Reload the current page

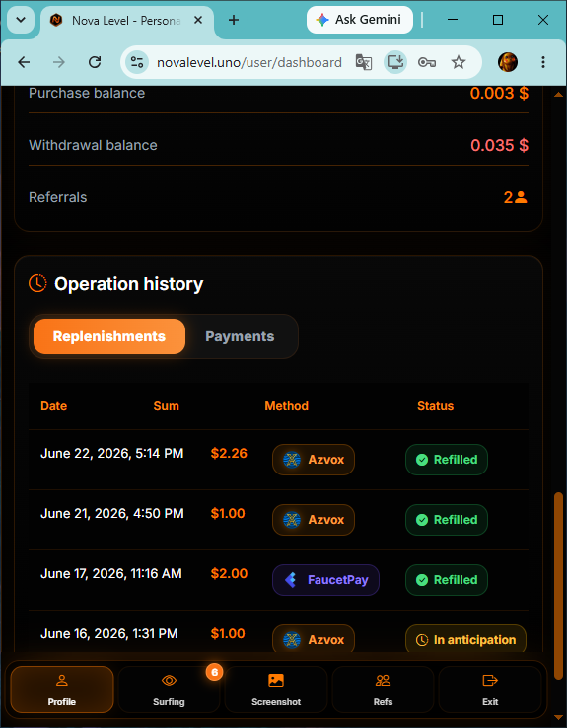95,62
